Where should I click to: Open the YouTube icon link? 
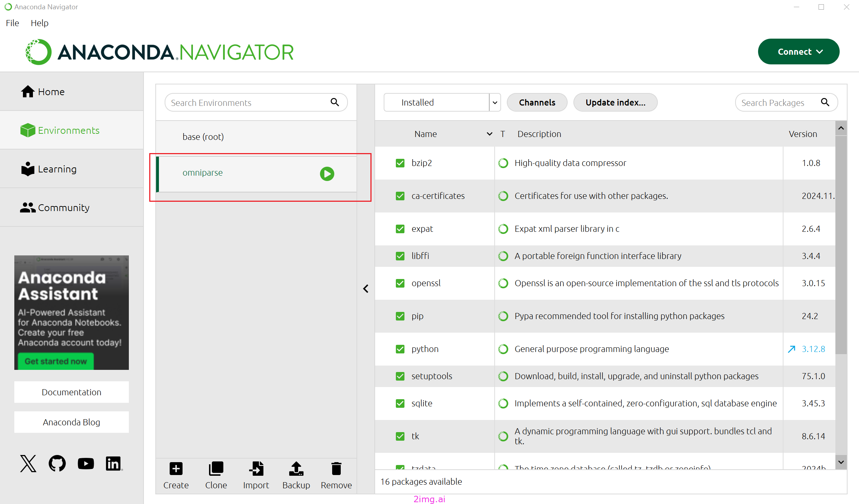click(x=86, y=464)
